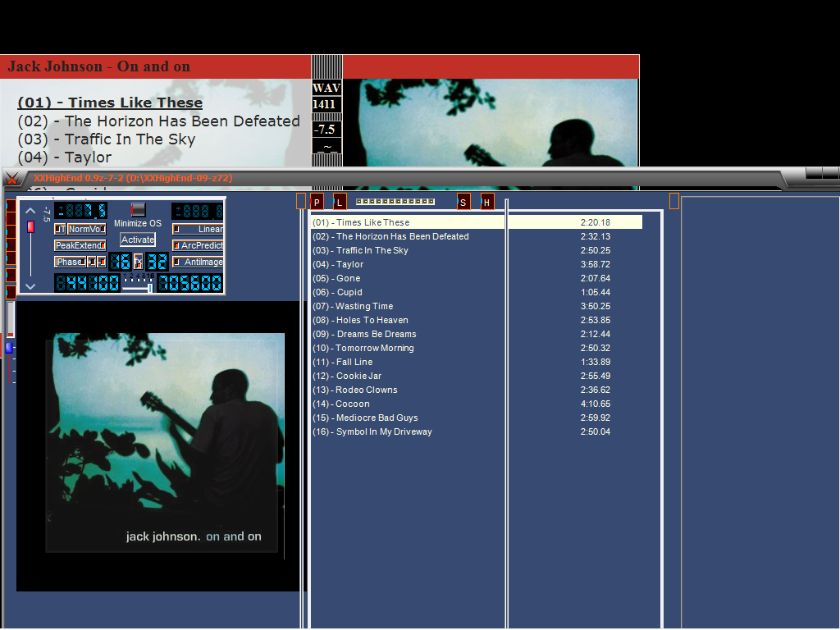Select track (12) - Cookie Jar
This screenshot has height=630, width=840.
click(x=477, y=376)
